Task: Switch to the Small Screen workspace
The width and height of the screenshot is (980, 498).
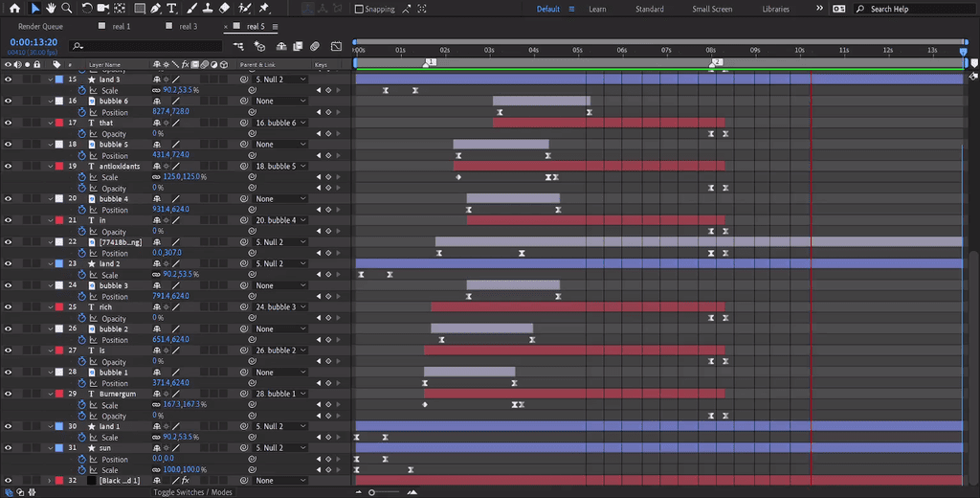Action: 712,10
